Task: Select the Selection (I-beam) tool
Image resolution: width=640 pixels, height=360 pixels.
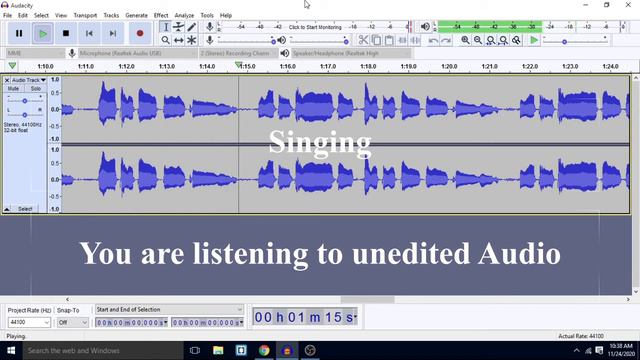Action: tap(165, 27)
